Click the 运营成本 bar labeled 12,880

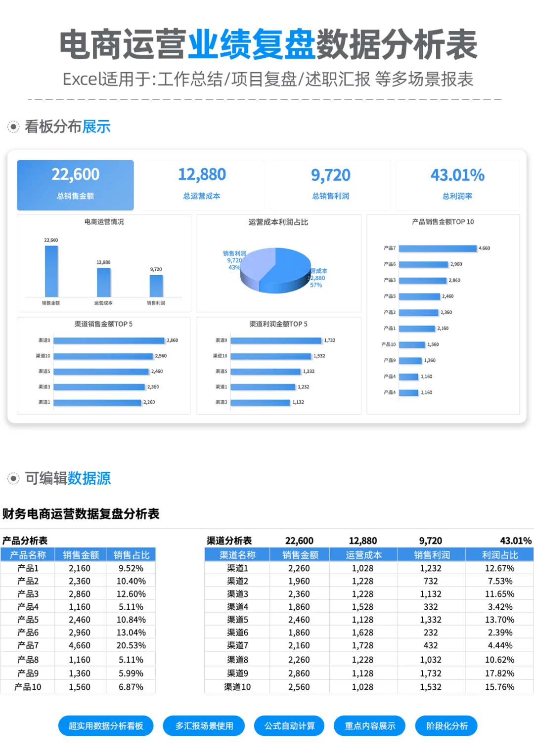pyautogui.click(x=103, y=282)
